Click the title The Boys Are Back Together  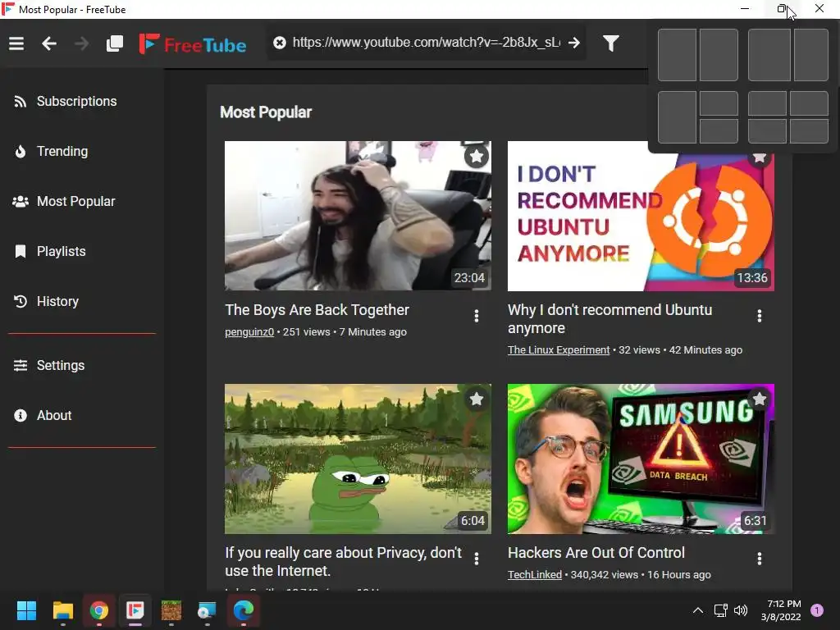[317, 310]
